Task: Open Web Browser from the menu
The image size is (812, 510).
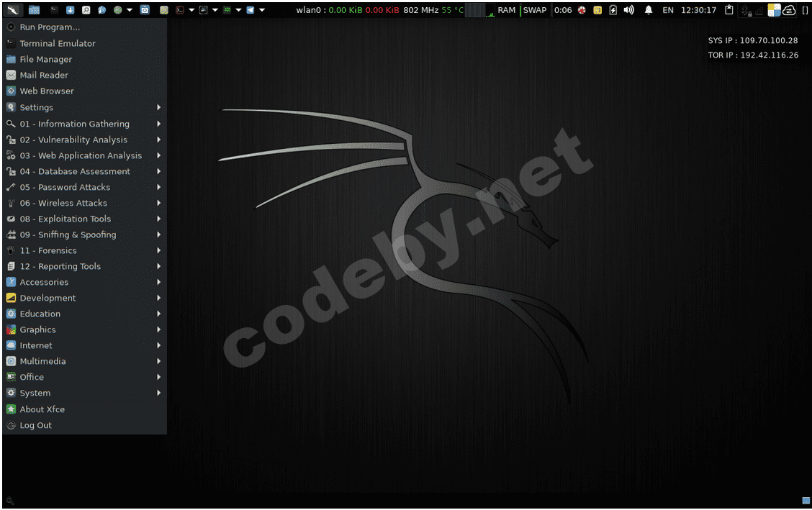Action: pyautogui.click(x=84, y=91)
